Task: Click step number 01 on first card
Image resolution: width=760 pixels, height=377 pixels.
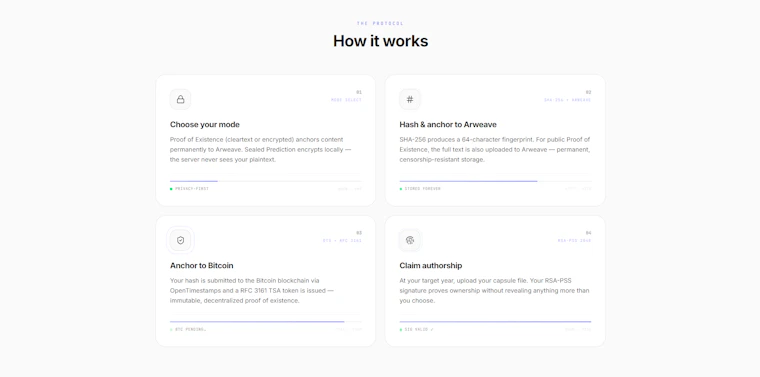Action: tap(359, 92)
